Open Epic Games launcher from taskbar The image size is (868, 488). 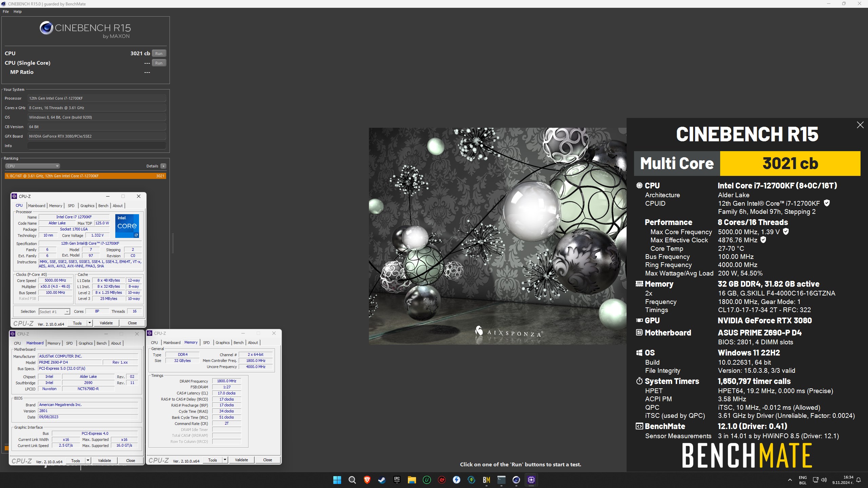coord(397,480)
